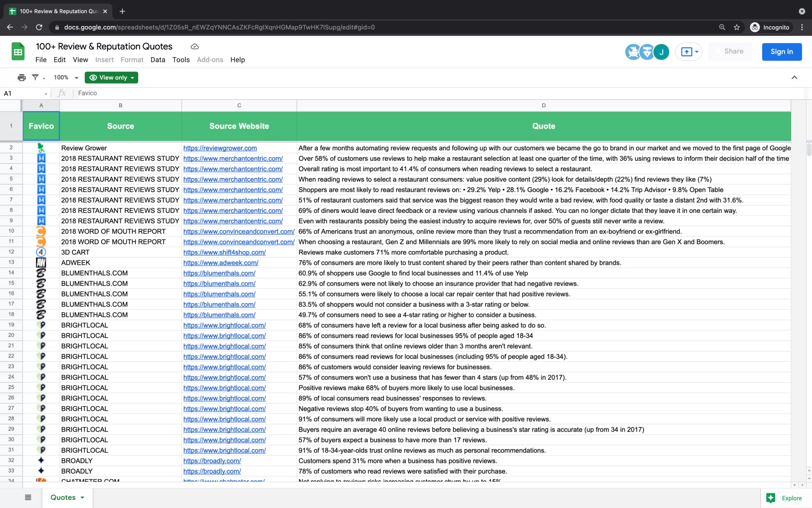Screen dimensions: 812x508
Task: Click the vertical scrollbar thumb
Action: (x=809, y=150)
